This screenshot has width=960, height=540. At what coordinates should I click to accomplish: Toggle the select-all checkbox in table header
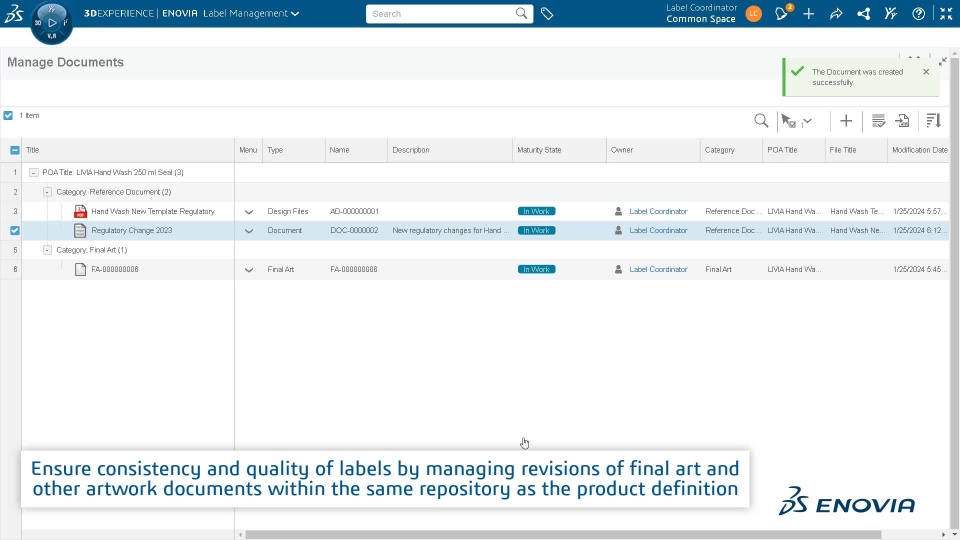pos(14,150)
